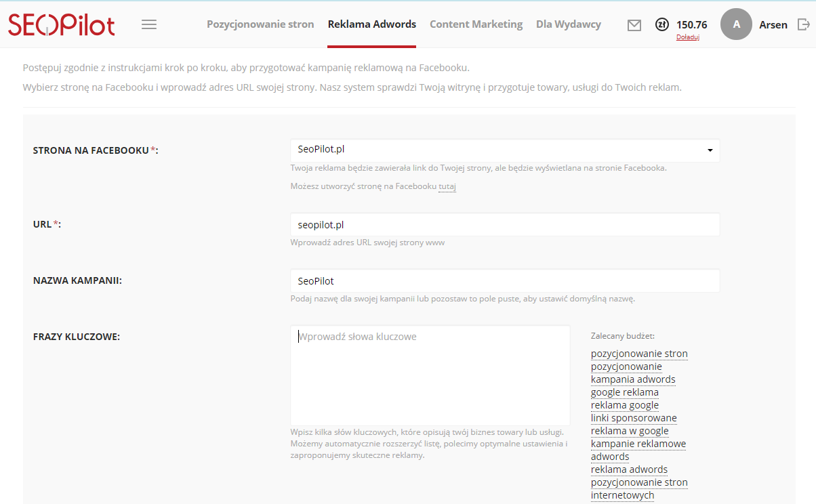Click the złoty balance coin icon
The height and width of the screenshot is (504, 816).
click(x=662, y=24)
